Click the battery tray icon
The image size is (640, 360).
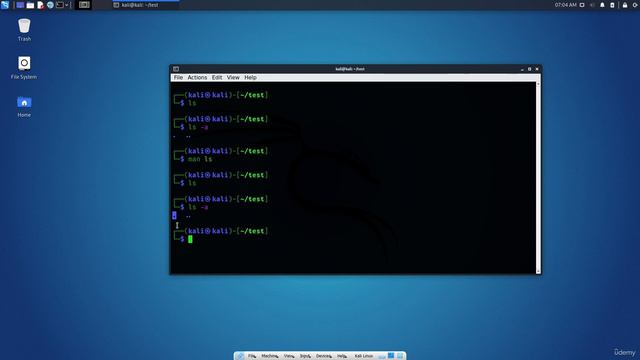pos(612,5)
